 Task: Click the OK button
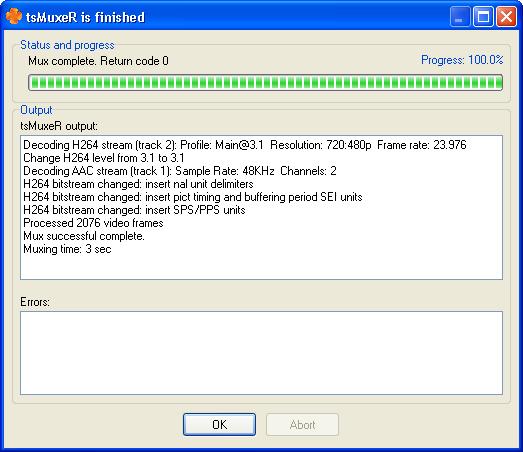point(219,424)
